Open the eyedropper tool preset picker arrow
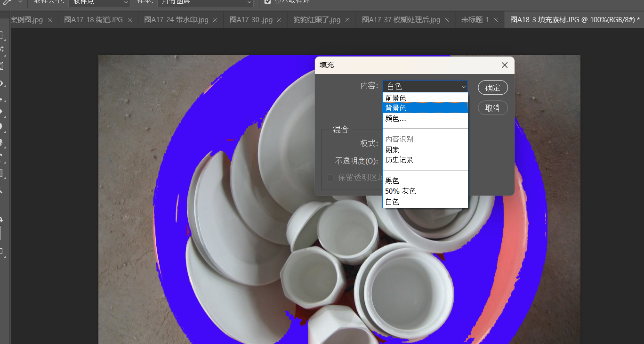 pos(20,2)
